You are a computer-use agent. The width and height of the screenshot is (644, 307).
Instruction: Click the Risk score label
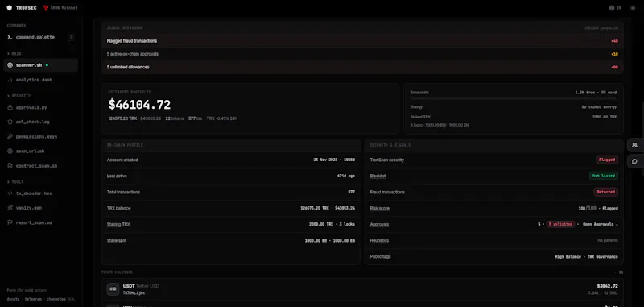pos(379,209)
